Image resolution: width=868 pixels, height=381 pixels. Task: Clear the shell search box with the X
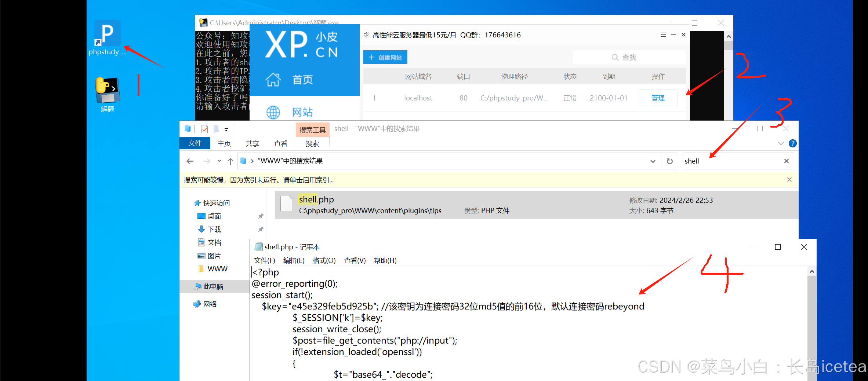tap(786, 161)
